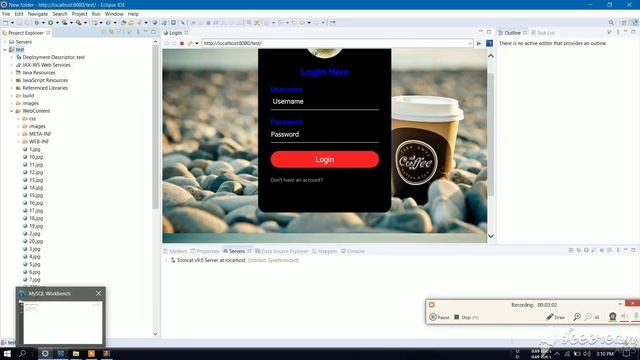Open the Run button dropdown arrow
640x360 pixels.
[57, 23]
